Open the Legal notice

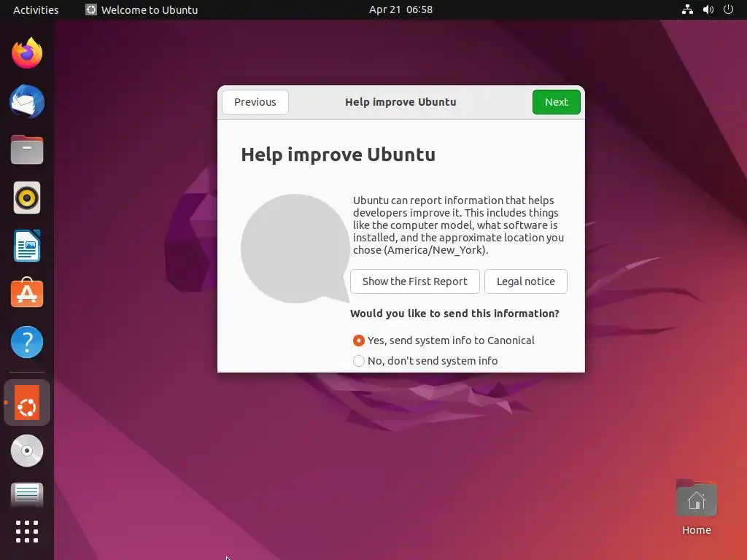[525, 281]
